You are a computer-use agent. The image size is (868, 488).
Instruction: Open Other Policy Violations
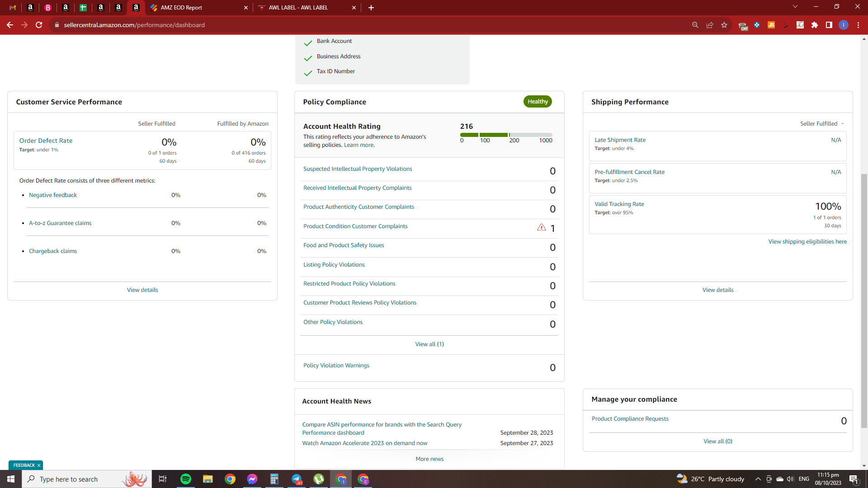click(x=333, y=322)
